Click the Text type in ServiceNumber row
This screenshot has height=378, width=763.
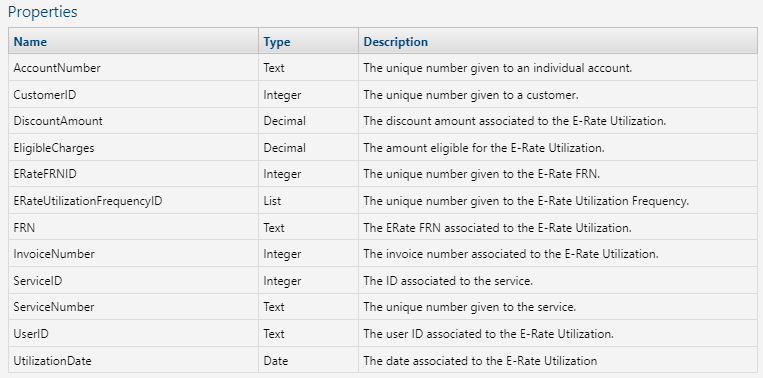(x=274, y=307)
